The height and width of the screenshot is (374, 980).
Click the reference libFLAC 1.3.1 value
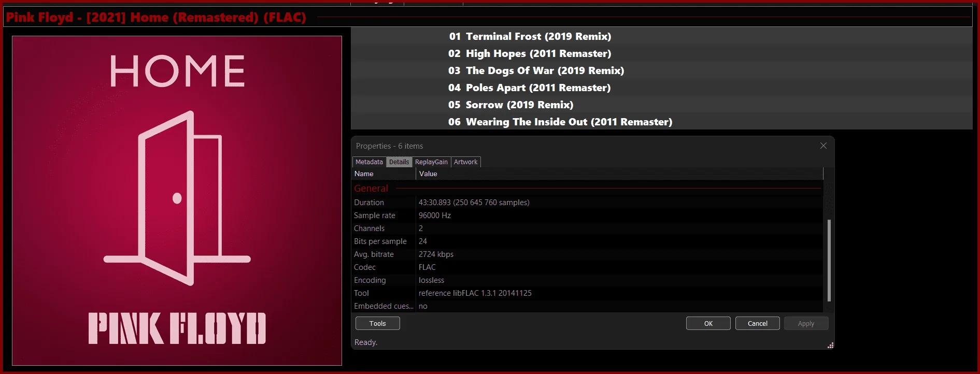(475, 293)
